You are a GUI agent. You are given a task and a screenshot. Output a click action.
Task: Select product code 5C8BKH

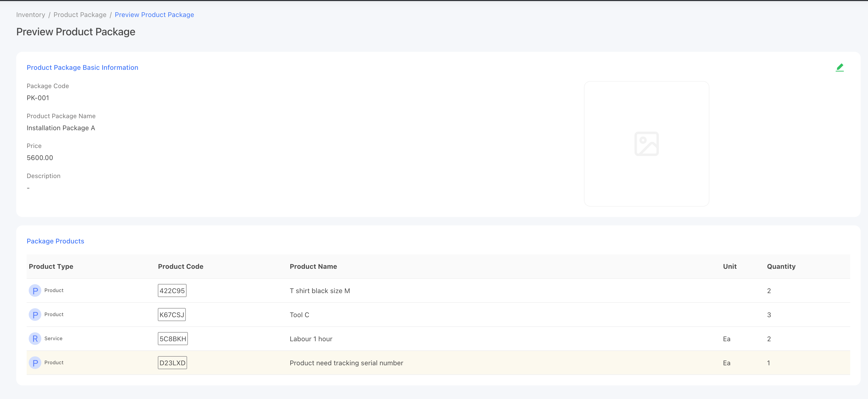click(173, 339)
